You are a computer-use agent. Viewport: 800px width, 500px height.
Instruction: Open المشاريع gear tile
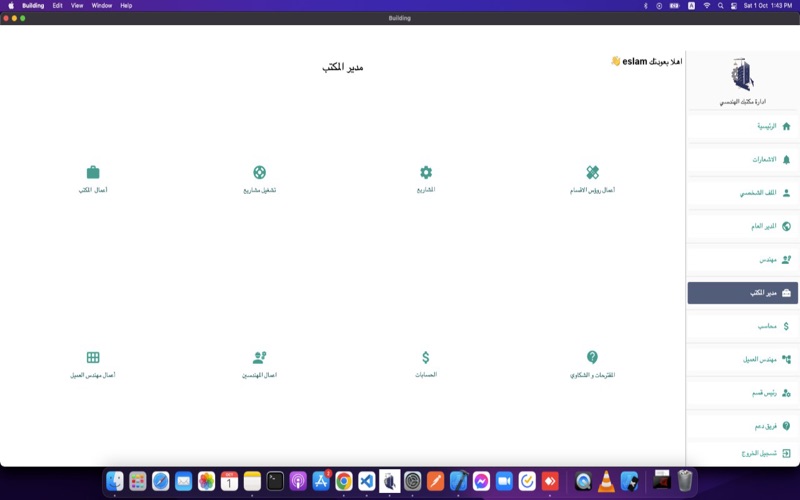pyautogui.click(x=426, y=179)
